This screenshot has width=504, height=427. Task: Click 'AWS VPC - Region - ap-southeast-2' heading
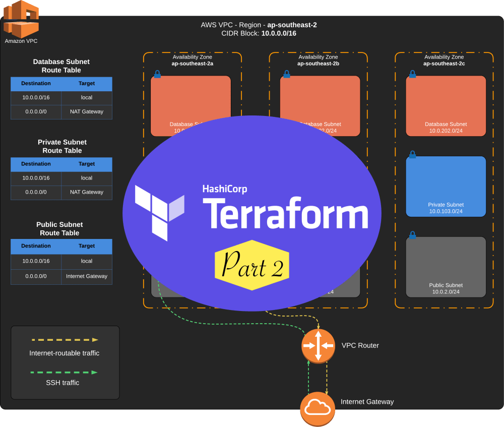coord(259,25)
